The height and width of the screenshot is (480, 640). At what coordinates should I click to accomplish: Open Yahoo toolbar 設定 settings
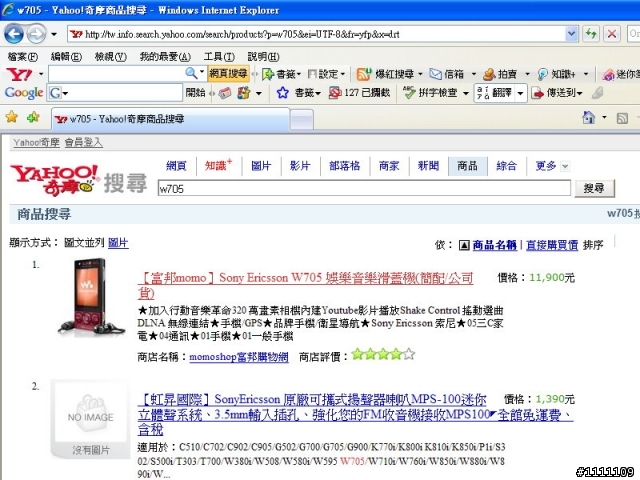pyautogui.click(x=327, y=74)
